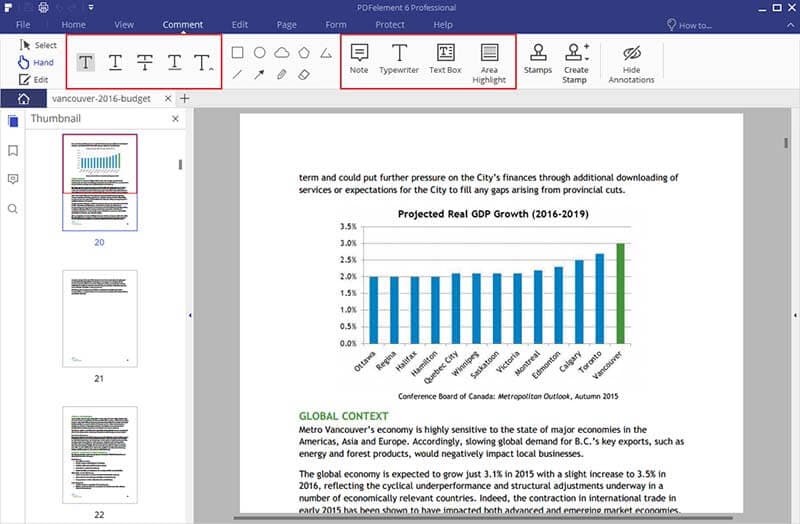Image resolution: width=800 pixels, height=524 pixels.
Task: Click the chart title Projected Real GDP Growth
Action: 493,214
